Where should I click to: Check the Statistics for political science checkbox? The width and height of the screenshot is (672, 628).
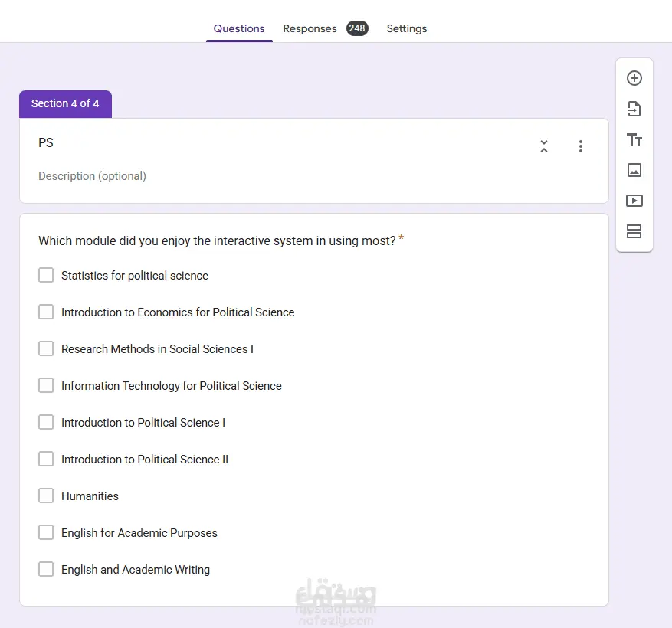(x=46, y=275)
